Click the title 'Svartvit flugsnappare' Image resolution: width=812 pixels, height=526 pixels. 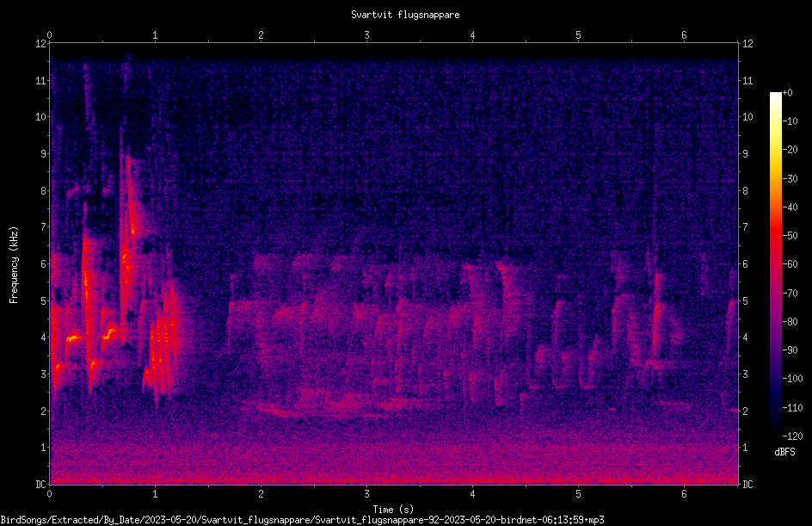(x=405, y=15)
